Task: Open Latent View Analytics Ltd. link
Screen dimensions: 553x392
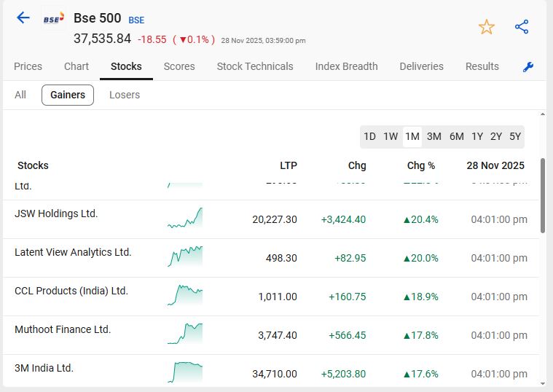Action: [73, 252]
